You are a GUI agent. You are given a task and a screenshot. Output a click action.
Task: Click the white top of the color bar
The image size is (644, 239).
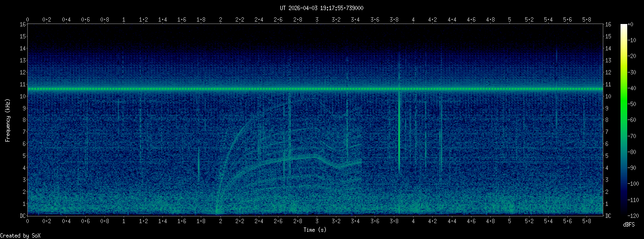click(623, 26)
